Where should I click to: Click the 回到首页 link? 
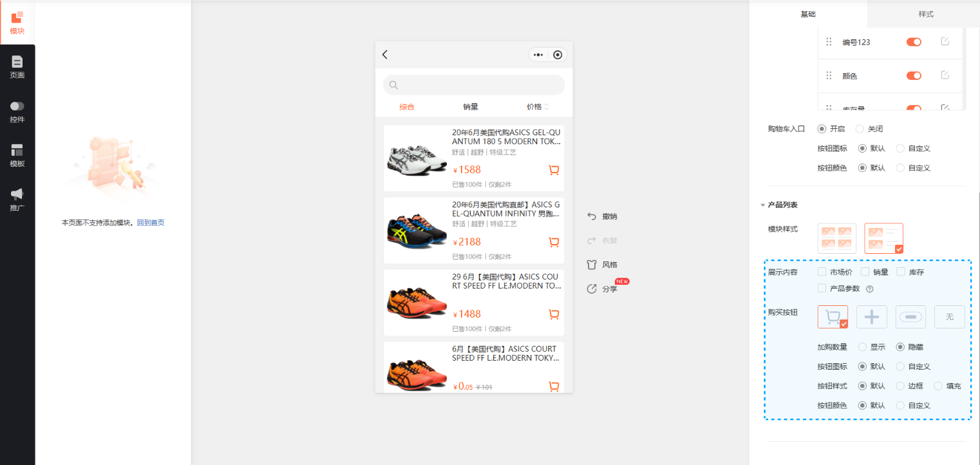click(151, 223)
